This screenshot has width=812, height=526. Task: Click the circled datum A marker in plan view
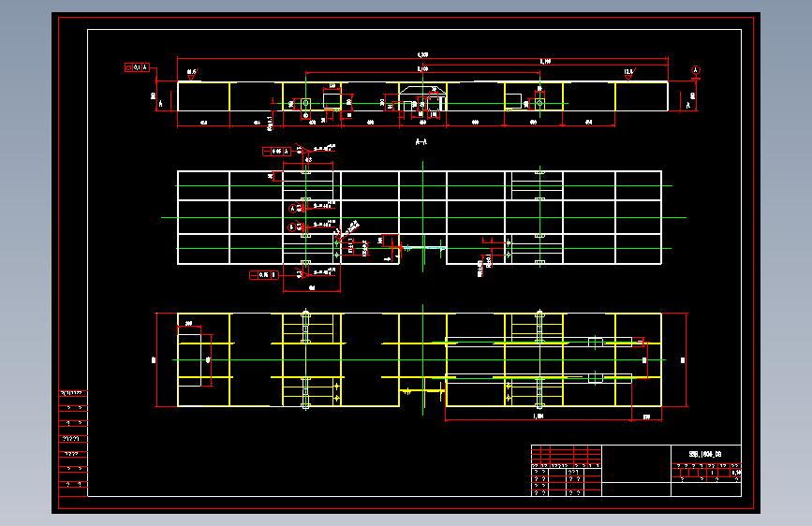pos(292,208)
